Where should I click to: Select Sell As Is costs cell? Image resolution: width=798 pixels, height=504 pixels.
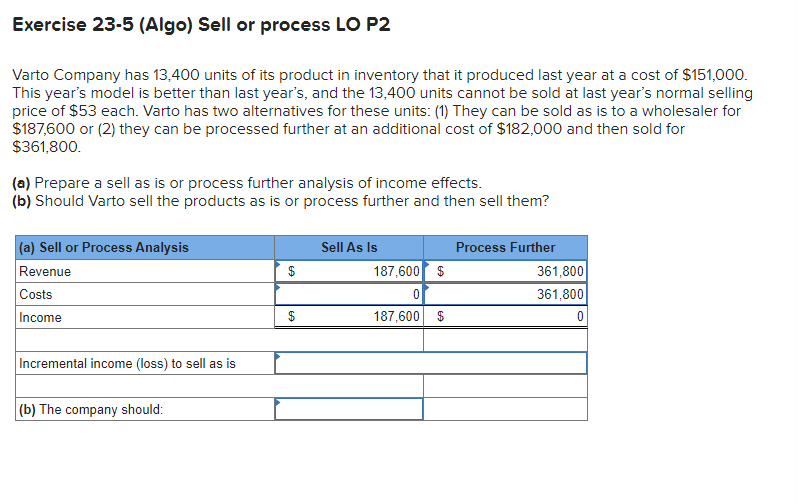pyautogui.click(x=349, y=294)
